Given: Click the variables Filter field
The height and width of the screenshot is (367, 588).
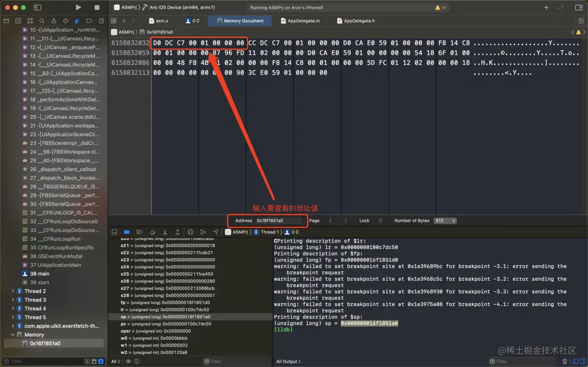Looking at the screenshot, I should pos(237,361).
